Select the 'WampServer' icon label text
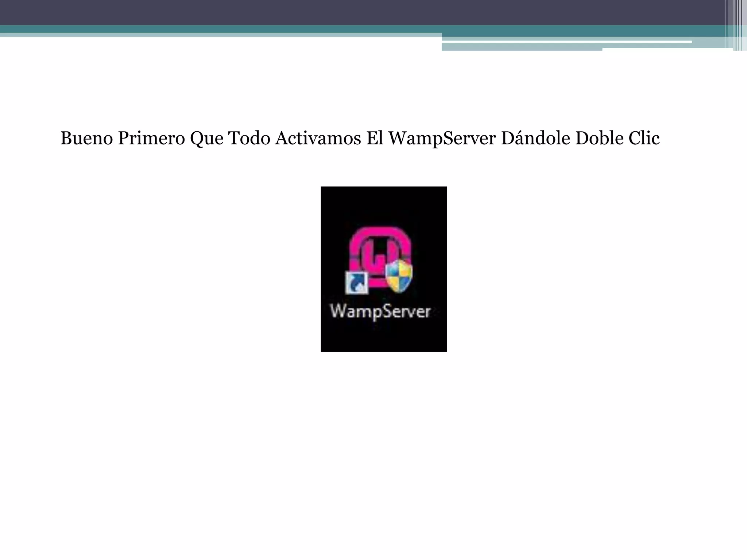The height and width of the screenshot is (560, 747). tap(380, 312)
